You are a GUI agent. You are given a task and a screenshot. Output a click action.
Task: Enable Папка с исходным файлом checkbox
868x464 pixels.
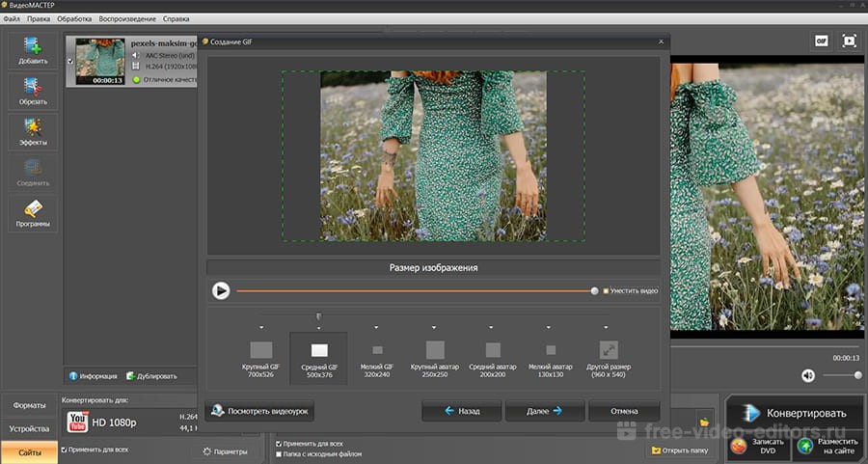pos(280,453)
